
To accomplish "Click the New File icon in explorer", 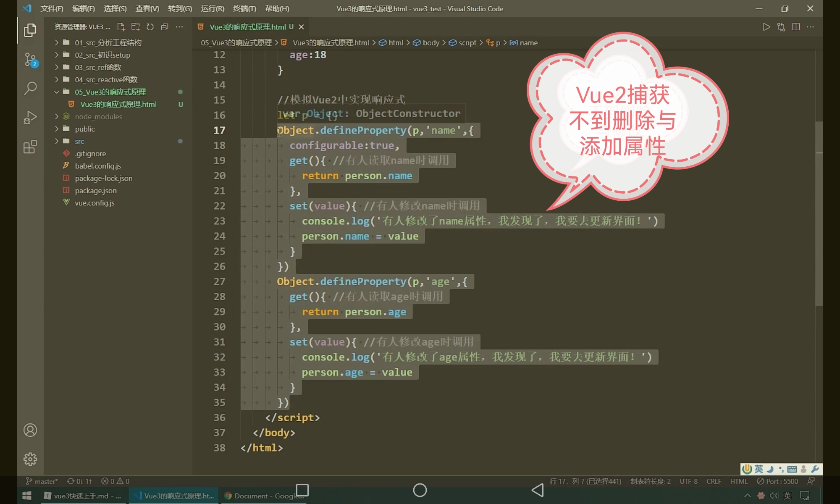I will [121, 27].
